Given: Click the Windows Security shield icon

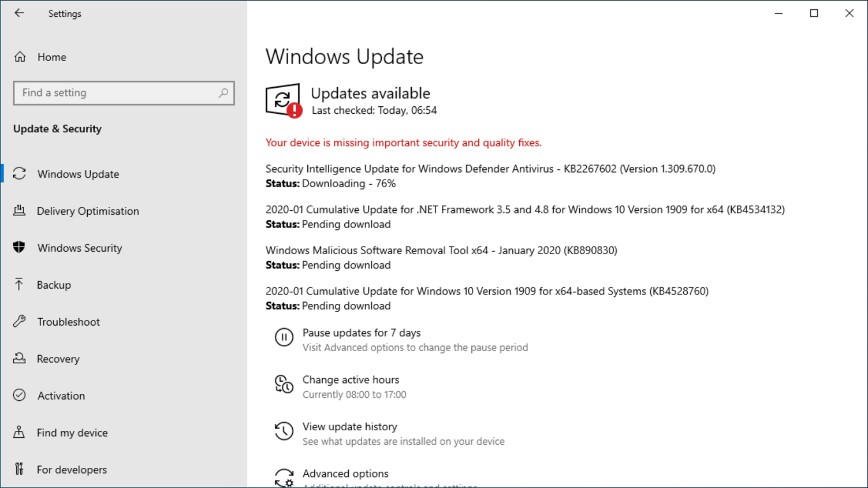Looking at the screenshot, I should pyautogui.click(x=19, y=247).
